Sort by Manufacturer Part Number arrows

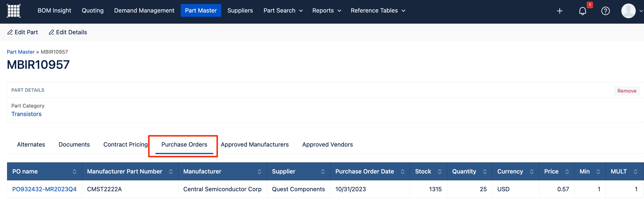[171, 171]
